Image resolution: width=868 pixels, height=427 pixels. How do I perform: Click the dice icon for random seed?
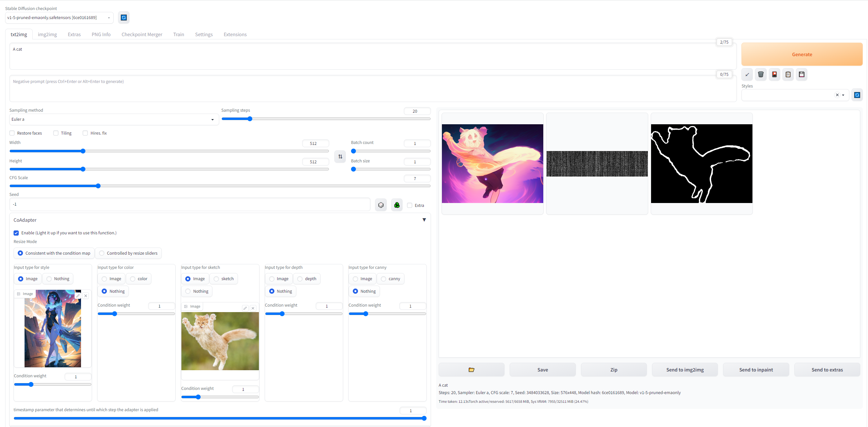tap(381, 205)
